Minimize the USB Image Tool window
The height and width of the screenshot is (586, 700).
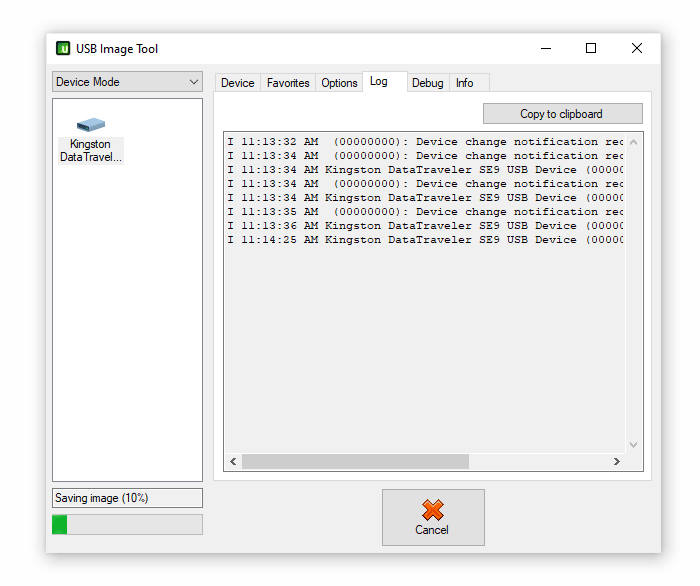pyautogui.click(x=546, y=48)
